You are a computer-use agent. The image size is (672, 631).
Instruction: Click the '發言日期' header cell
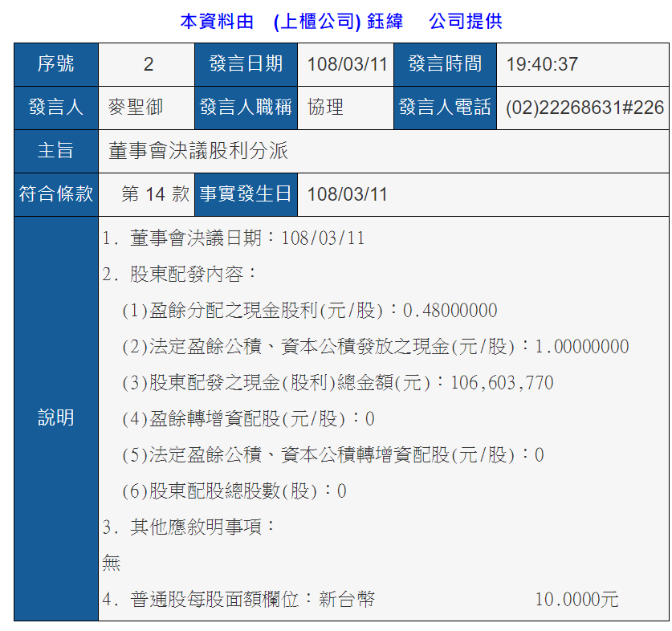click(246, 64)
